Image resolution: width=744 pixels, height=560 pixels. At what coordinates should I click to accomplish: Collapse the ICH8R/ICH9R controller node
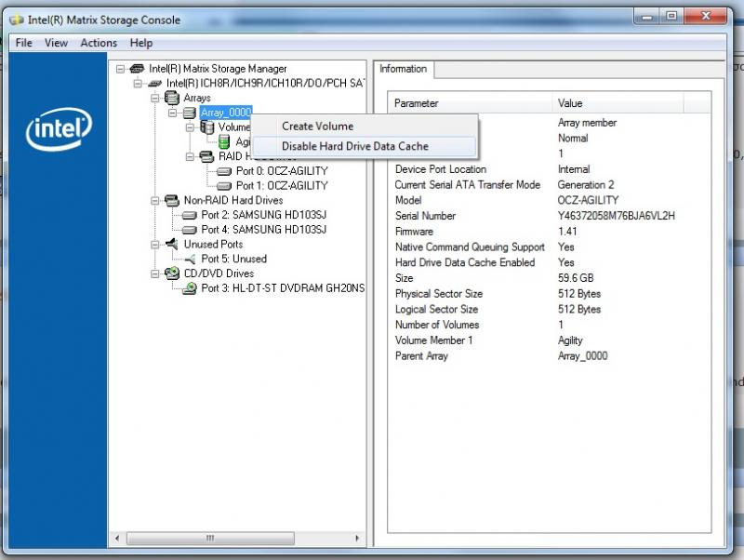point(138,84)
